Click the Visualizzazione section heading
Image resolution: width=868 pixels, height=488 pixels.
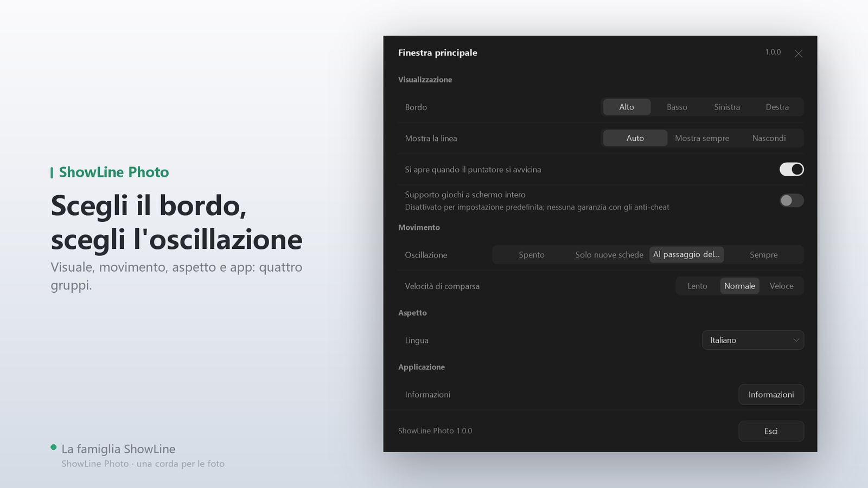(425, 80)
